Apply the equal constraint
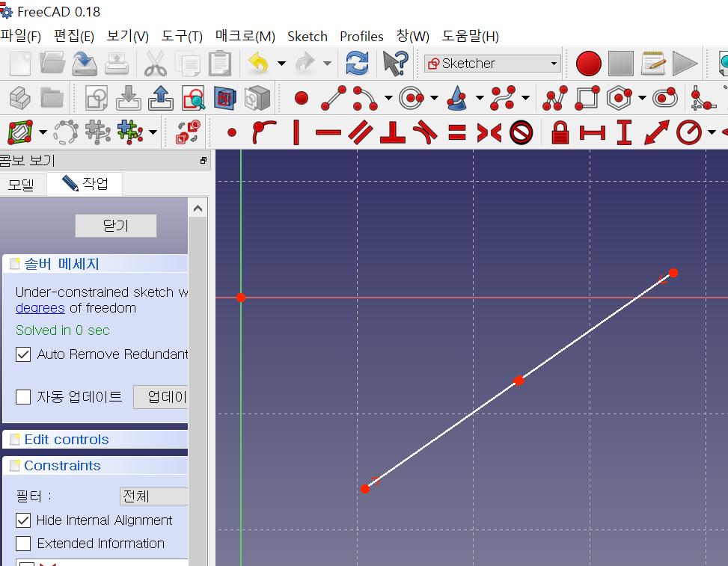This screenshot has height=566, width=728. pyautogui.click(x=457, y=132)
